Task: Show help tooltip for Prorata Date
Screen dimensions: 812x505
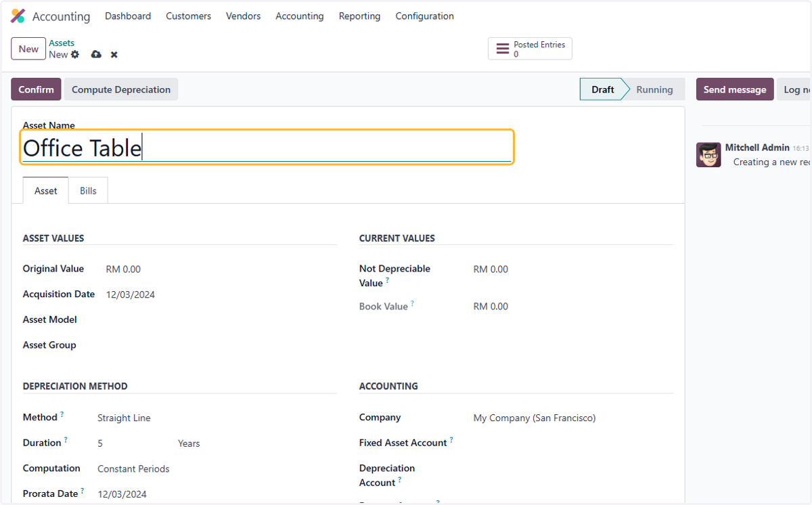Action: coord(83,491)
